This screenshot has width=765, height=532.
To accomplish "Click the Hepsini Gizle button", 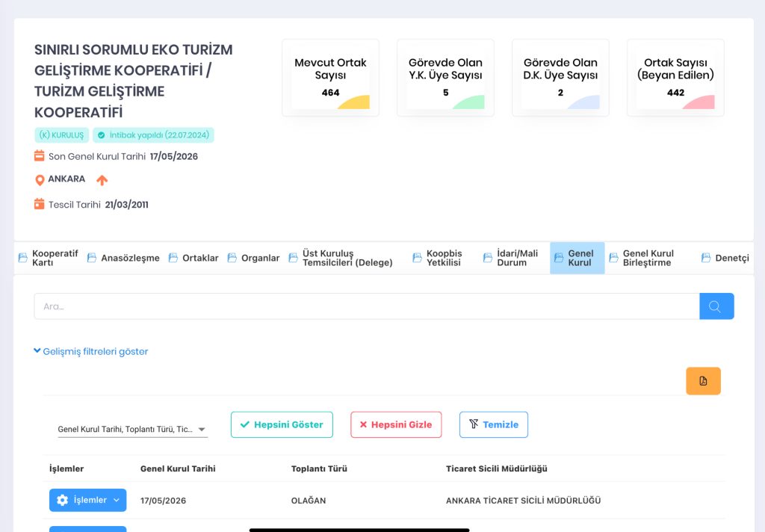I will tap(396, 424).
